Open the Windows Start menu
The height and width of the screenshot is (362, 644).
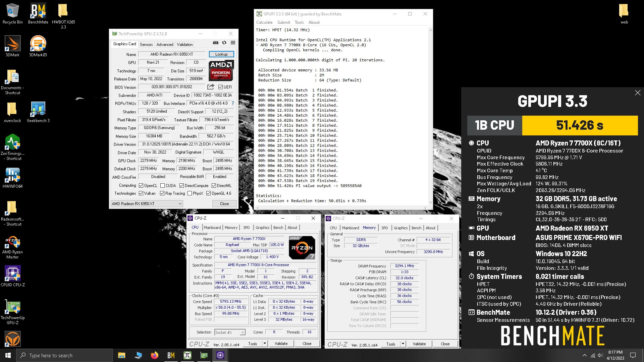point(8,355)
